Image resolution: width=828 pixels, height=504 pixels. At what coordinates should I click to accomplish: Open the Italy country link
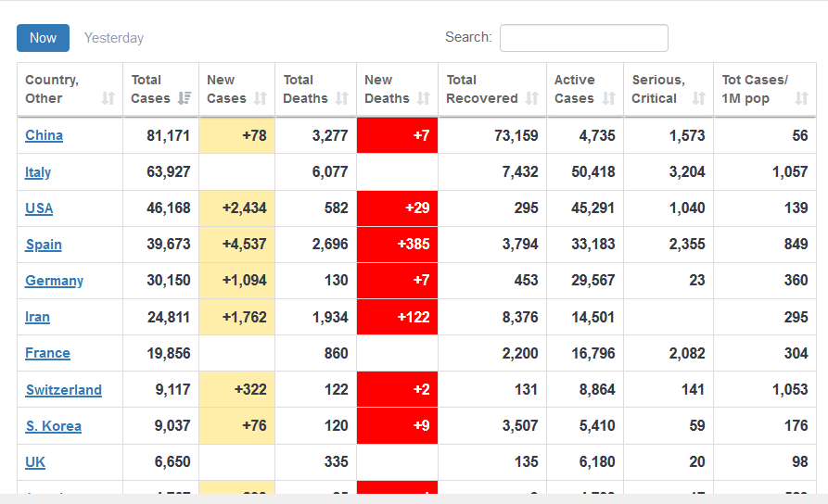click(38, 172)
